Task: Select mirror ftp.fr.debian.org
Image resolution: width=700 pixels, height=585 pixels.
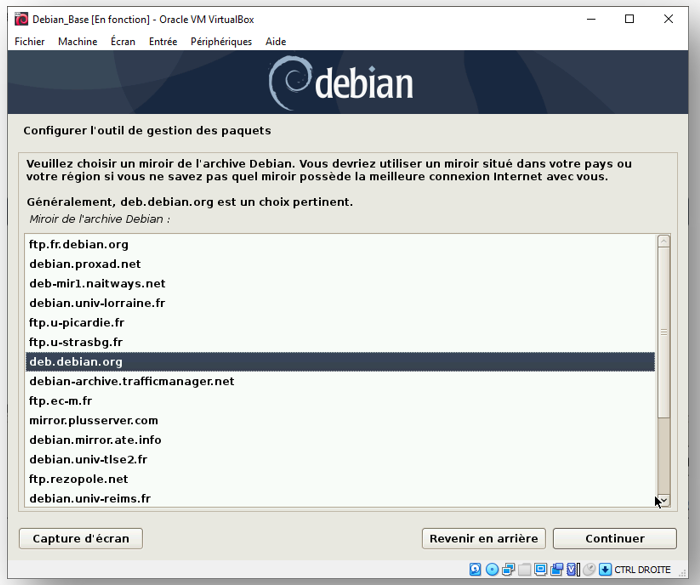Action: click(340, 244)
